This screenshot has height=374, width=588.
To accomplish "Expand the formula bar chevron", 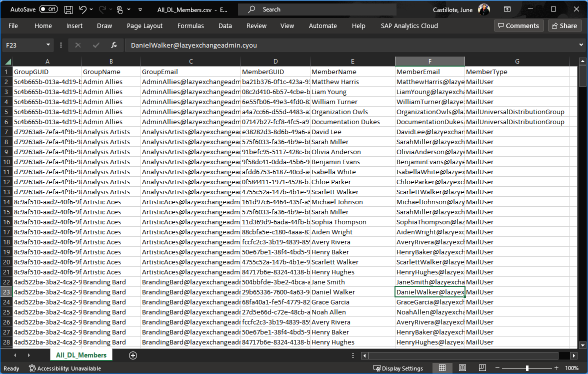I will (581, 45).
